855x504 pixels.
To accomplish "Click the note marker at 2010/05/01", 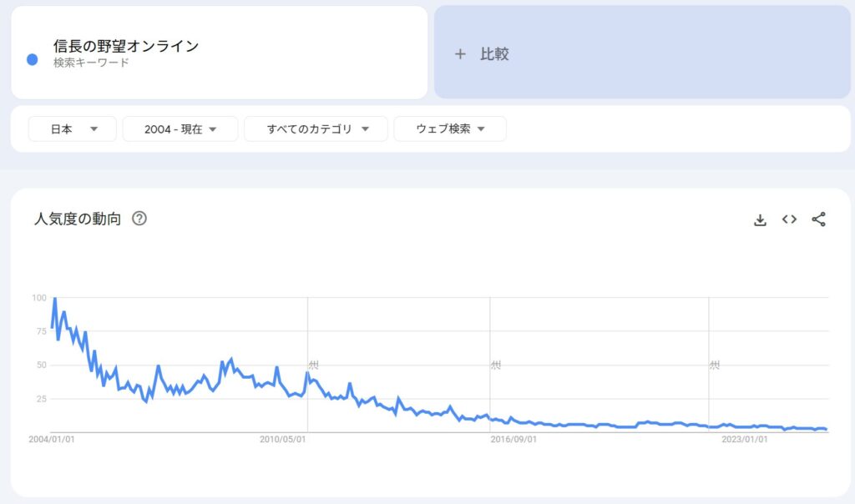I will 313,365.
